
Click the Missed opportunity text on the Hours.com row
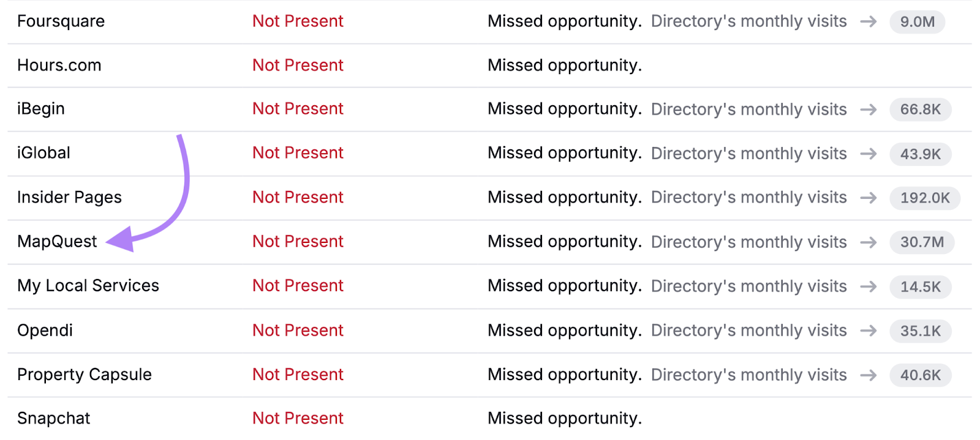[564, 65]
